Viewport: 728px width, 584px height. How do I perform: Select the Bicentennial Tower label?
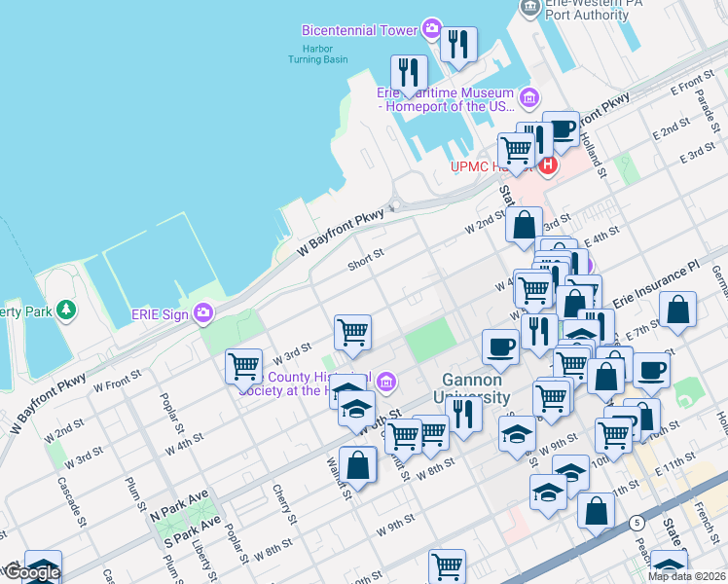pyautogui.click(x=359, y=30)
